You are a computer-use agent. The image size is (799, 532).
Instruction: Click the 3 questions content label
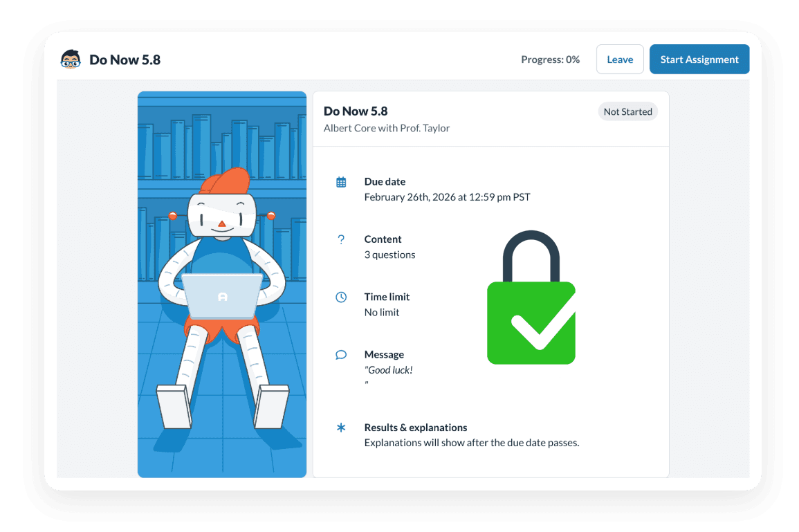pos(390,255)
